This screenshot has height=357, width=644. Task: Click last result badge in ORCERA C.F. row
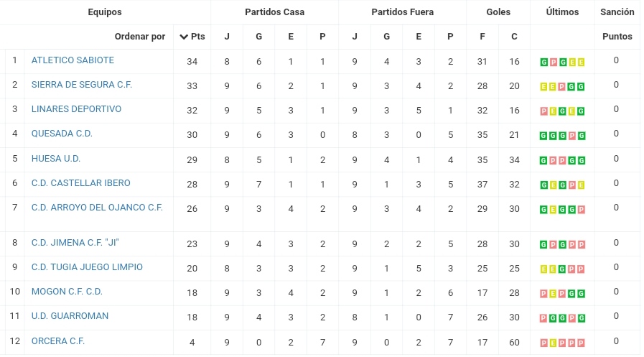click(x=581, y=343)
